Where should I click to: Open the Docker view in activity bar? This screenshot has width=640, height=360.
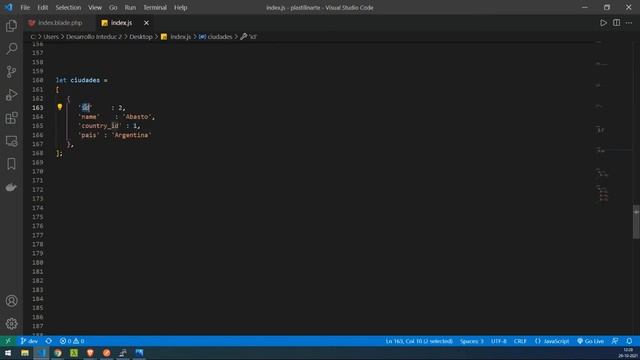click(x=11, y=187)
